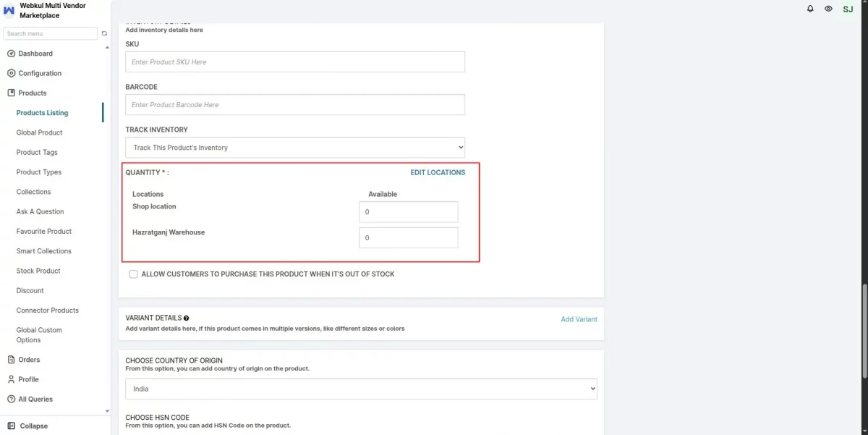Screen dimensions: 868x435
Task: Open the All Queries sidebar item
Action: click(30, 399)
